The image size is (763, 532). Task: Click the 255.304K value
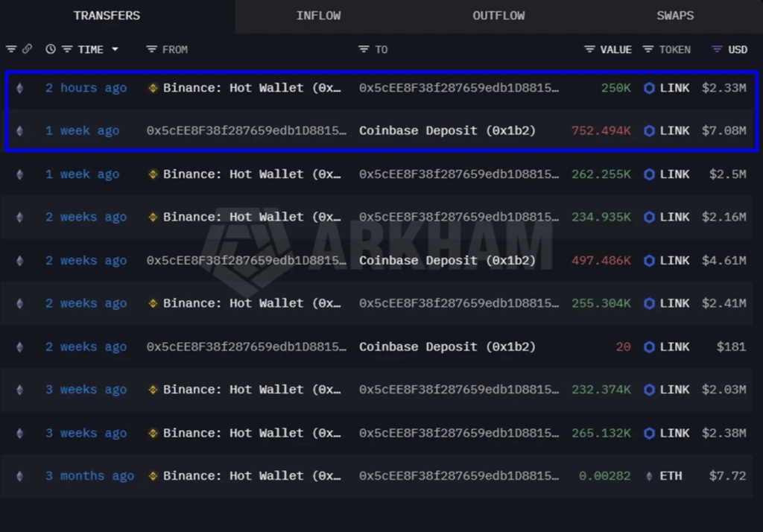(x=601, y=304)
